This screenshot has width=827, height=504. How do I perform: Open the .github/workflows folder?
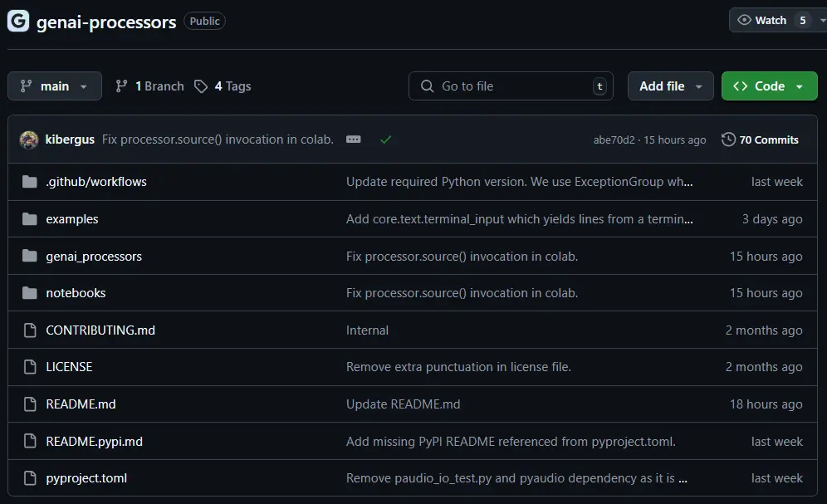(x=96, y=182)
